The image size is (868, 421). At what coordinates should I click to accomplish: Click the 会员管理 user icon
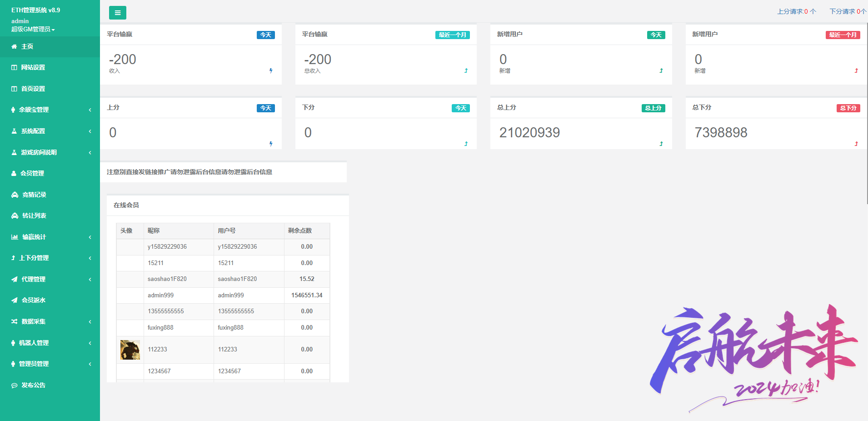(x=14, y=173)
